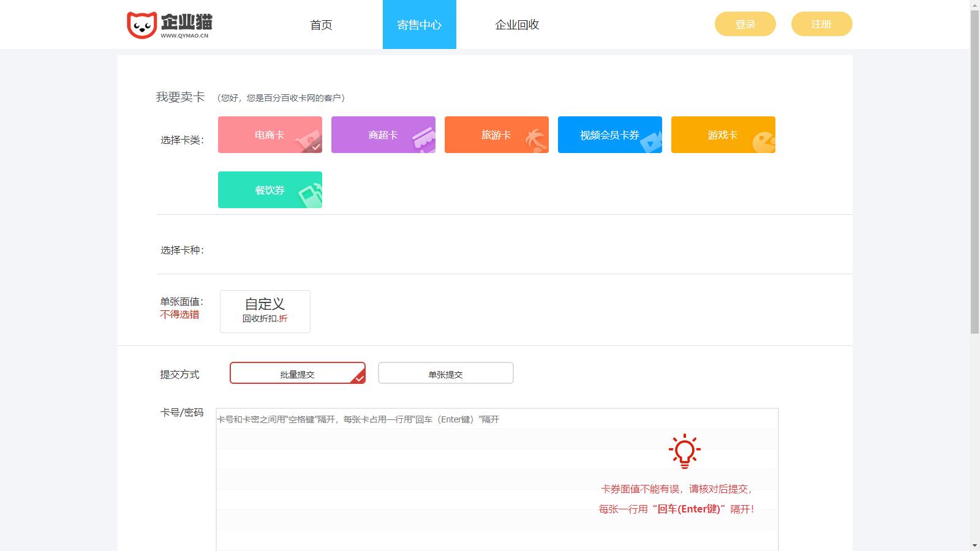Select the 游戏卡 game card category
Viewport: 980px width, 551px height.
click(723, 134)
